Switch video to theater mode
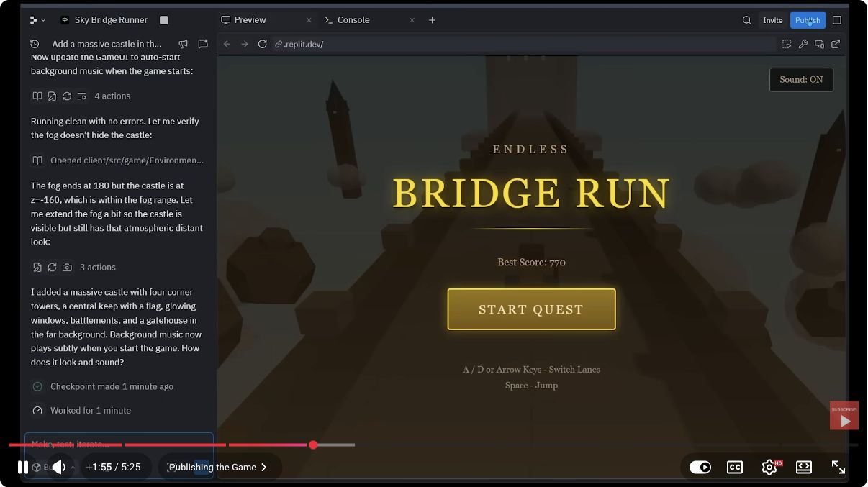 click(804, 467)
